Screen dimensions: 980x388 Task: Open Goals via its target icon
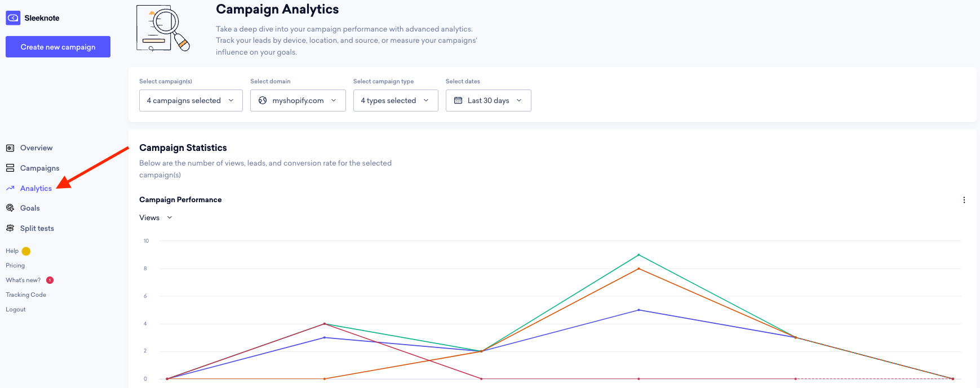pyautogui.click(x=10, y=208)
